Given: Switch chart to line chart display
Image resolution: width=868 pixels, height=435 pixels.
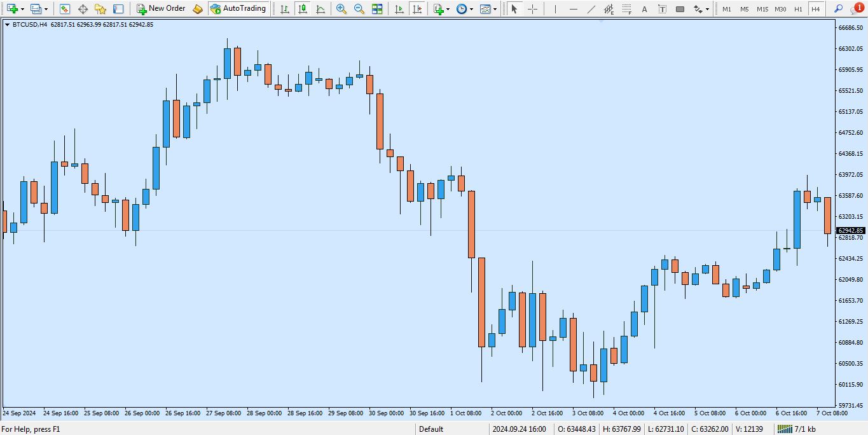Looking at the screenshot, I should [320, 9].
